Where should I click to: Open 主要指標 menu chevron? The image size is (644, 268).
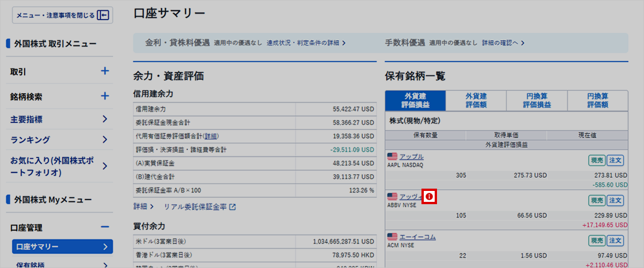click(105, 119)
